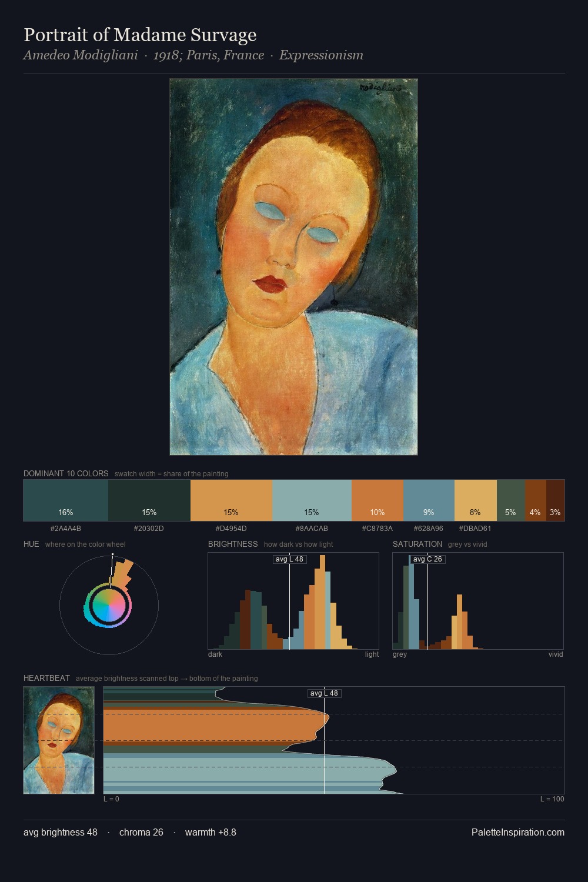Viewport: 588px width, 882px height.
Task: Click the tallest orange brightness histogram bar
Action: coord(322,602)
